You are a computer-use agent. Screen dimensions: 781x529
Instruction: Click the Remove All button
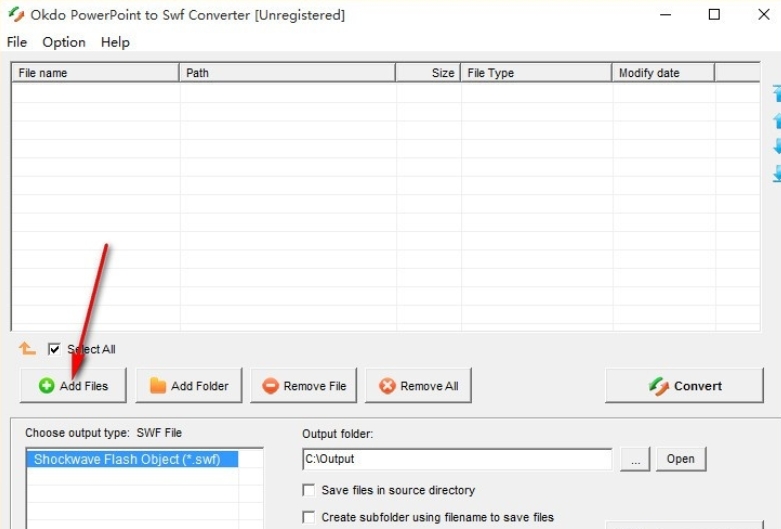coord(418,386)
